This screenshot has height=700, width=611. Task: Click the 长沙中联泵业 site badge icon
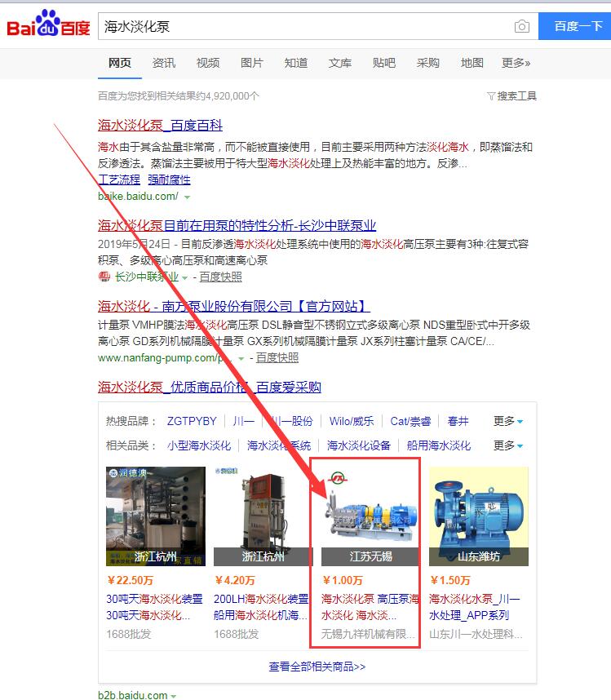coord(104,277)
